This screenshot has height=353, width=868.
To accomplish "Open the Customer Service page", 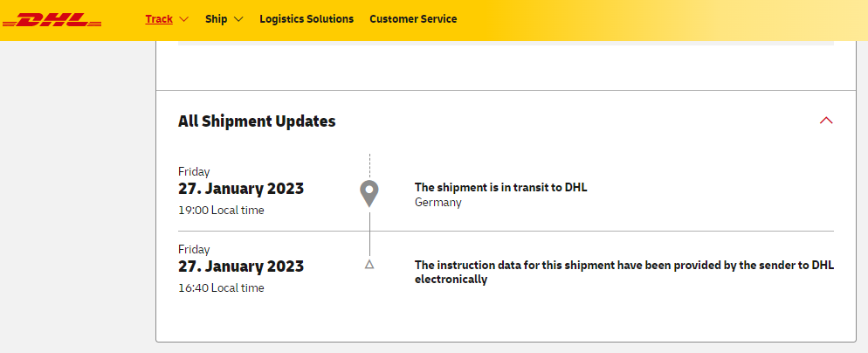I will (413, 18).
